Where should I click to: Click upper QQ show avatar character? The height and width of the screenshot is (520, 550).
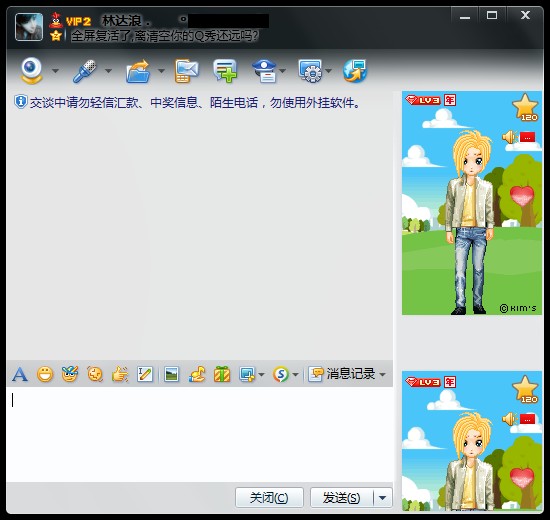471,222
